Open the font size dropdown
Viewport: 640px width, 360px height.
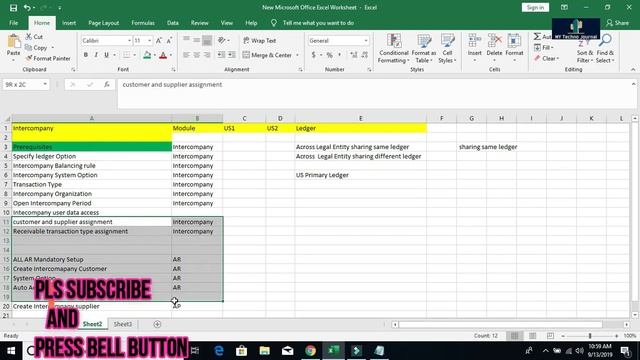pos(149,40)
